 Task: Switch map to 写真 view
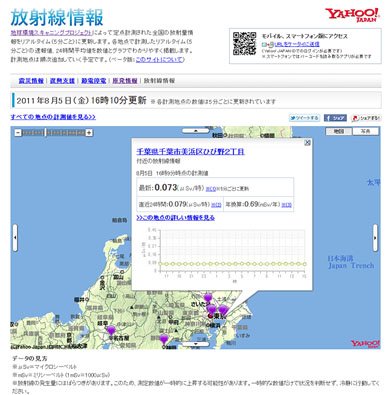(x=366, y=131)
